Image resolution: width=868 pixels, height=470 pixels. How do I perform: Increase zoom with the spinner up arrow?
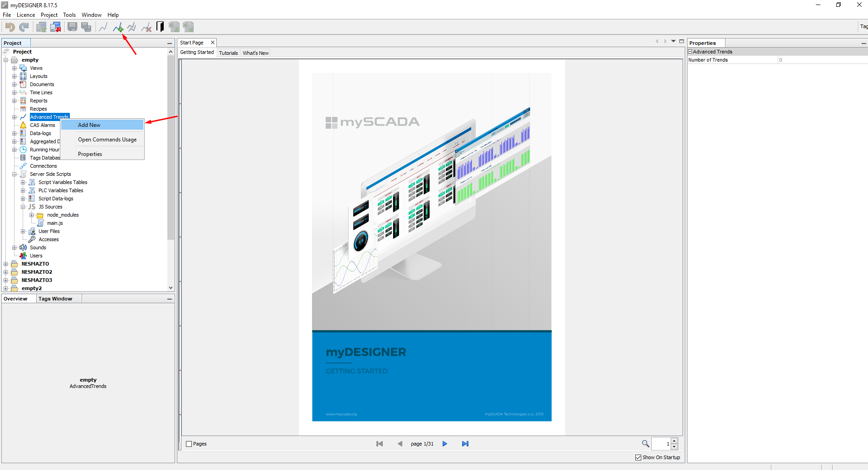coord(674,441)
